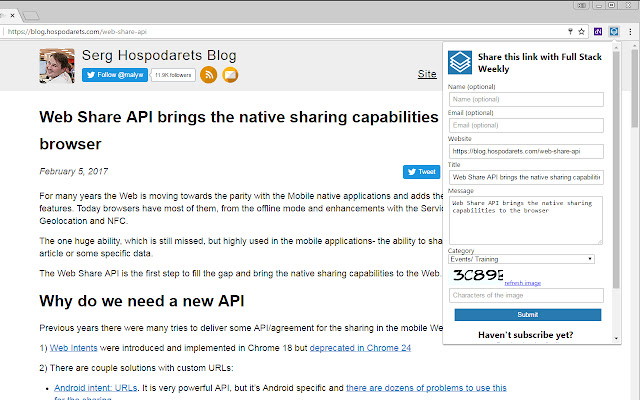
Task: Click the Tweet button
Action: 421,172
